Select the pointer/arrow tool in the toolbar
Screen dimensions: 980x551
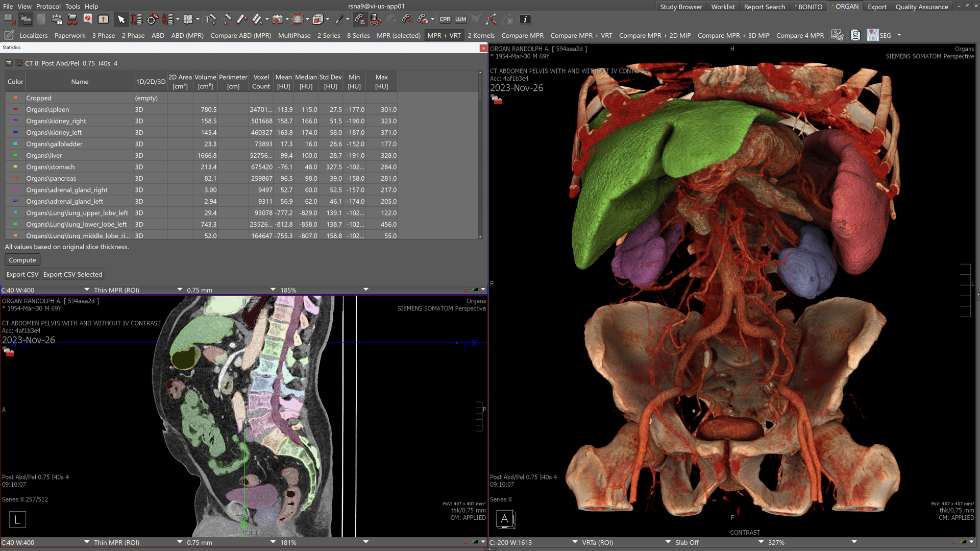[121, 19]
